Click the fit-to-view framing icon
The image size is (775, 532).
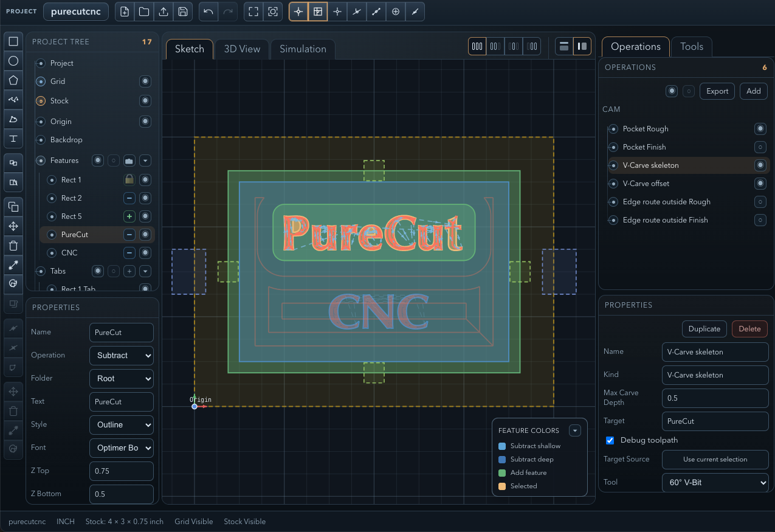(253, 11)
